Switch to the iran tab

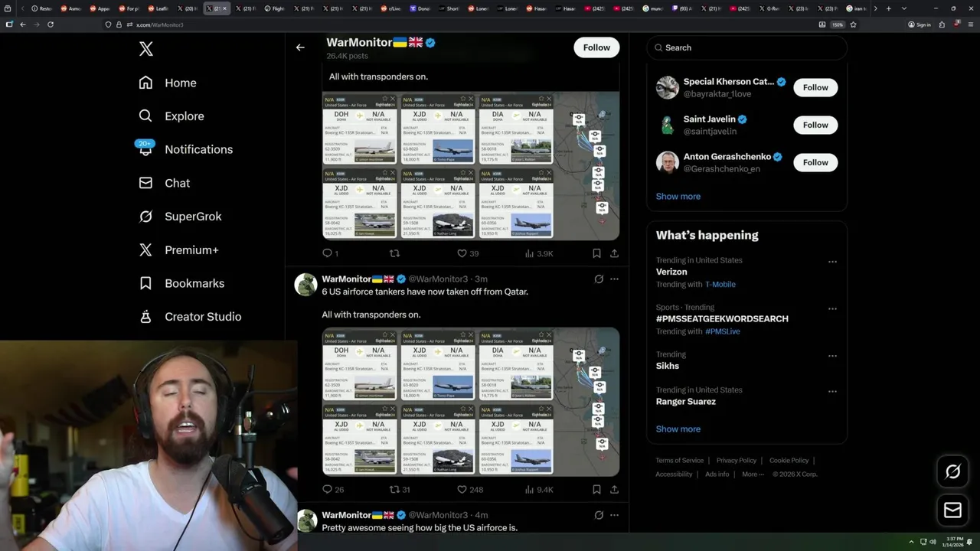857,8
